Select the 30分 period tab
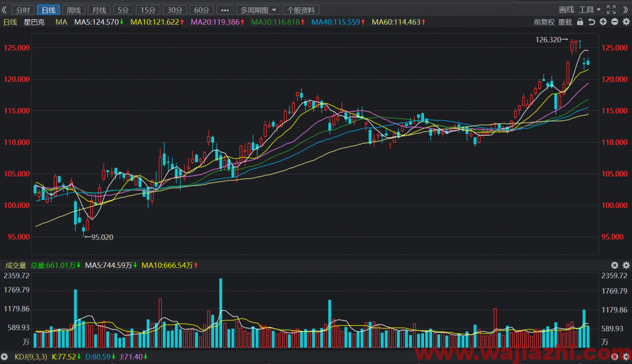The height and width of the screenshot is (364, 632). coord(175,10)
